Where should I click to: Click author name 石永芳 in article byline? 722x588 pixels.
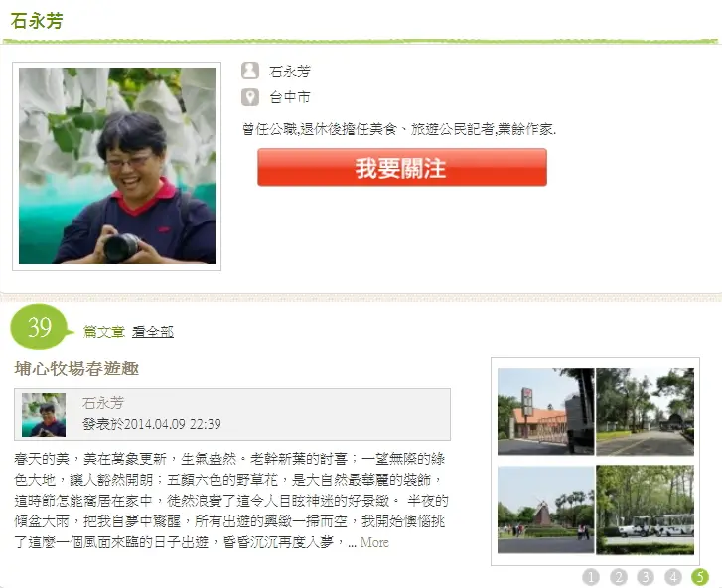pyautogui.click(x=103, y=403)
